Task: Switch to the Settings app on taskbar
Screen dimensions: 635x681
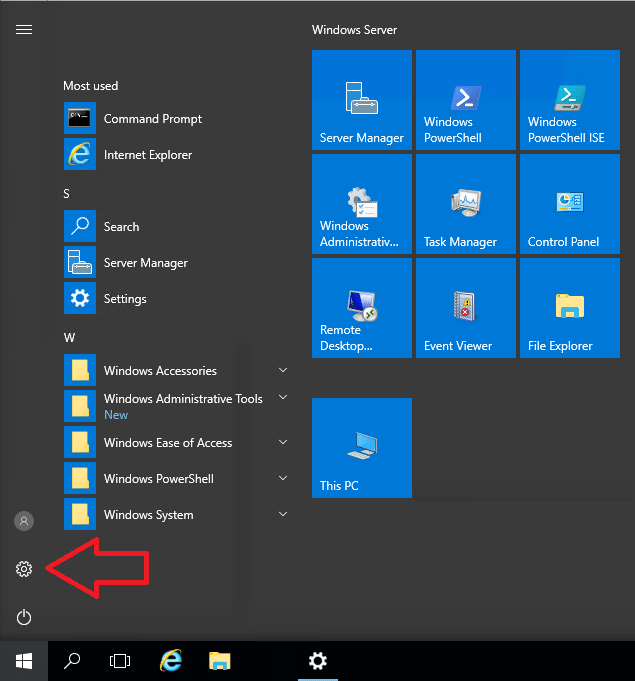Action: 318,661
